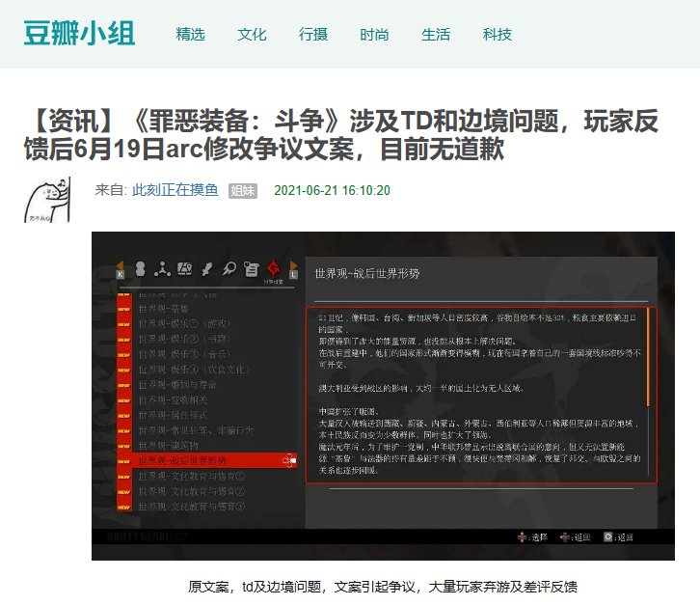Select list entry 世界观-建筑物
Screen dimensions: 700x605
169,446
